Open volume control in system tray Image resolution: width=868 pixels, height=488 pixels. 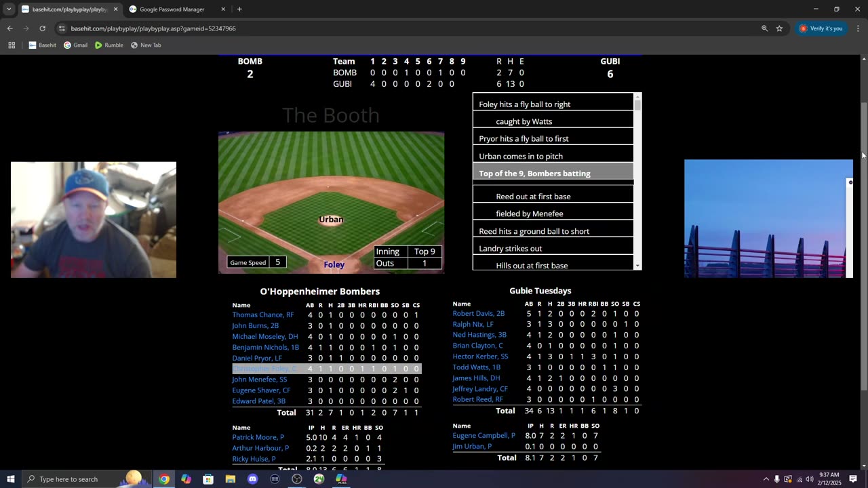click(x=809, y=479)
